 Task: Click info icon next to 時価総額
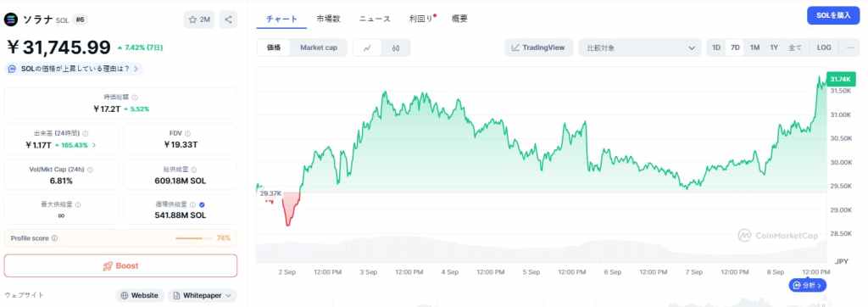tap(135, 98)
